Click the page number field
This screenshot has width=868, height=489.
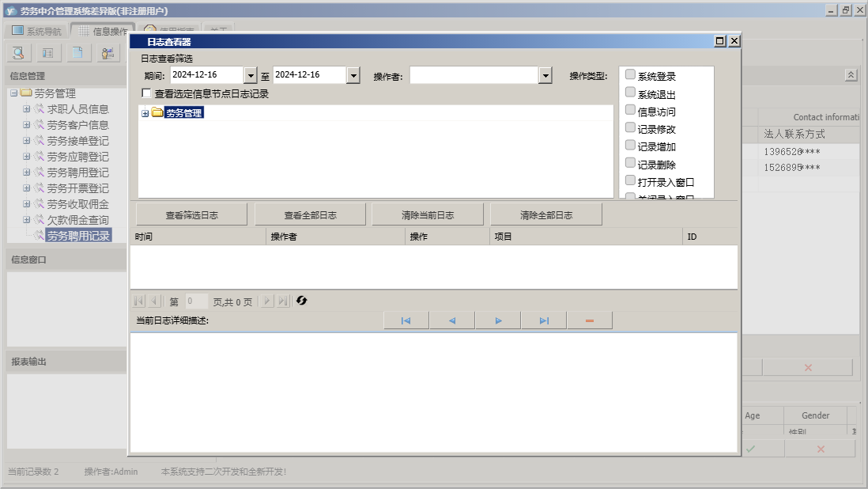(197, 301)
